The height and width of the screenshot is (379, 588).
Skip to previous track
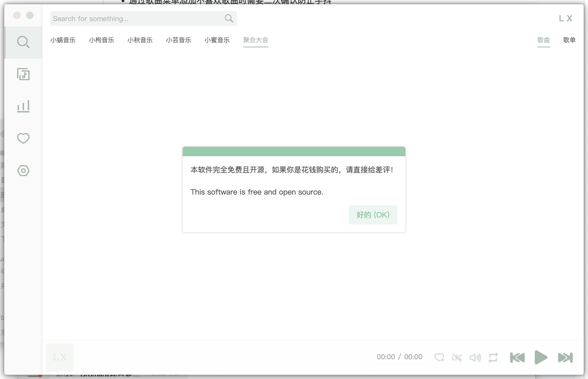(517, 357)
